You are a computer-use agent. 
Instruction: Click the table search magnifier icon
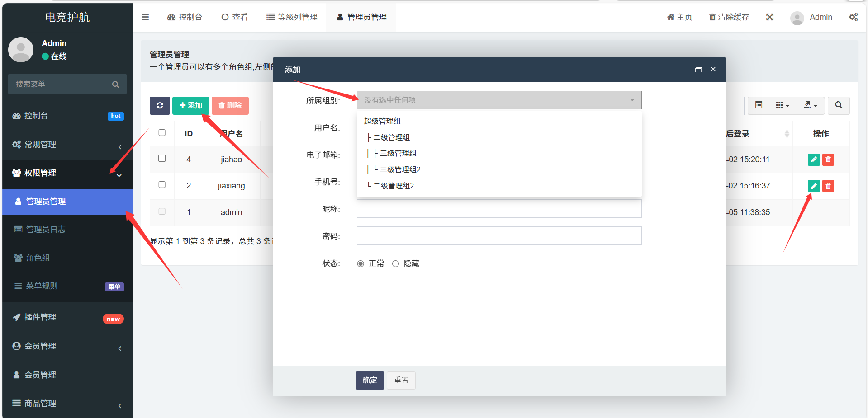(x=838, y=105)
